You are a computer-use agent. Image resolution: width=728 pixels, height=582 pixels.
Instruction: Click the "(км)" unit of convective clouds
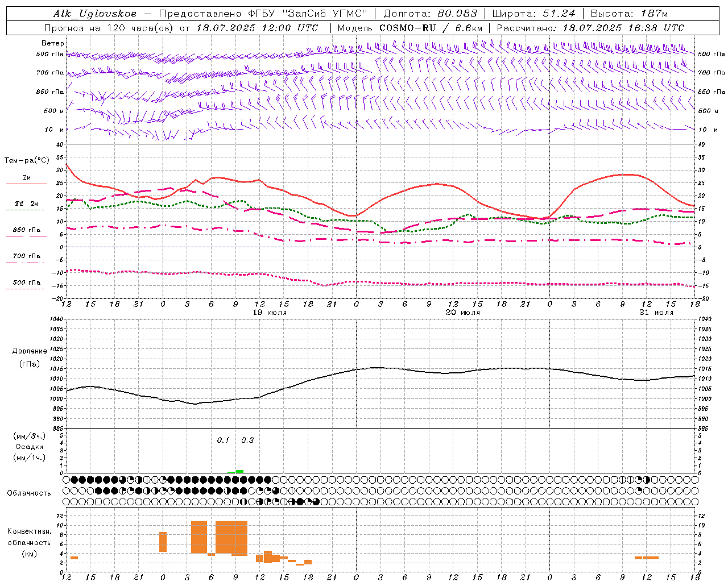(x=29, y=554)
